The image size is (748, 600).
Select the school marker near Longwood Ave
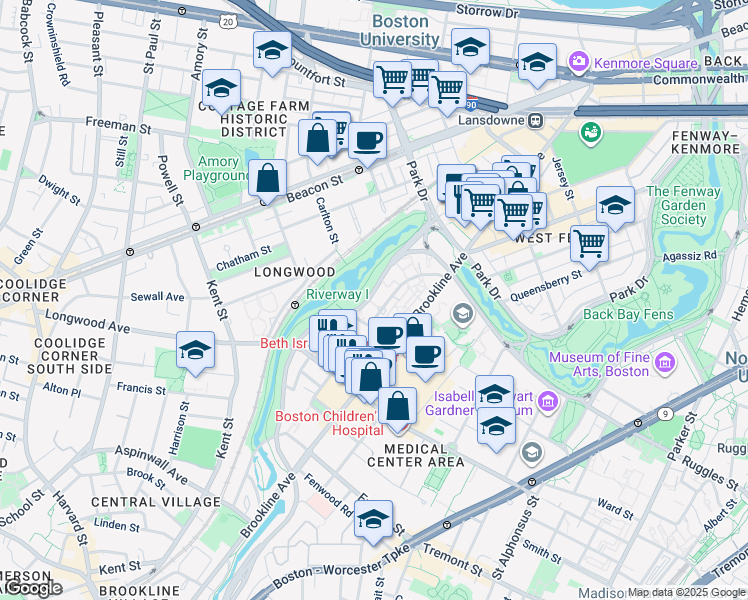[196, 353]
